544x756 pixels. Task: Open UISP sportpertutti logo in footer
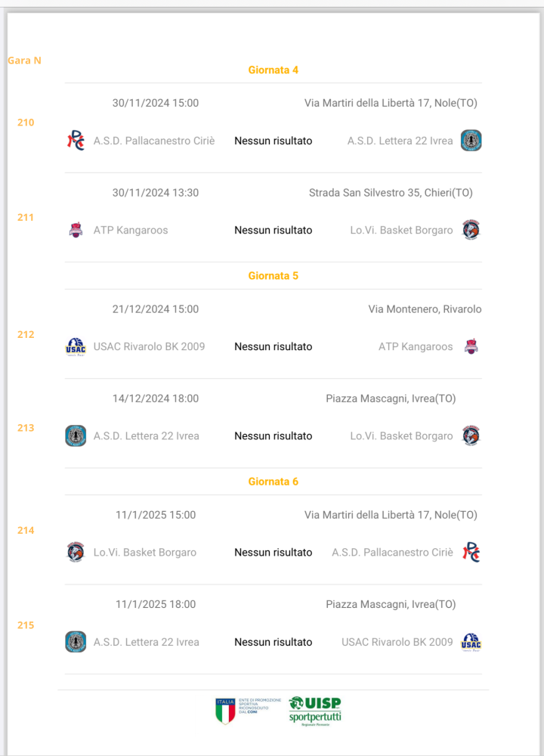(x=315, y=711)
